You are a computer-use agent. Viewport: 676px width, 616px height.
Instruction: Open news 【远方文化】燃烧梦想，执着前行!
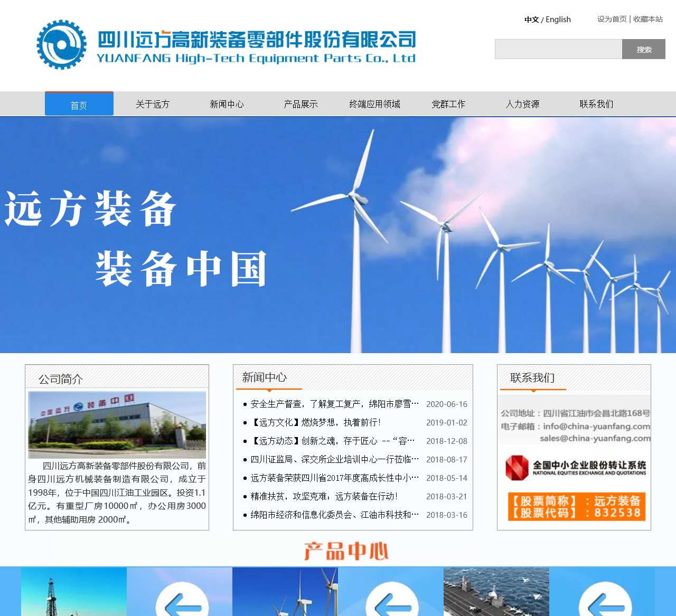point(315,422)
